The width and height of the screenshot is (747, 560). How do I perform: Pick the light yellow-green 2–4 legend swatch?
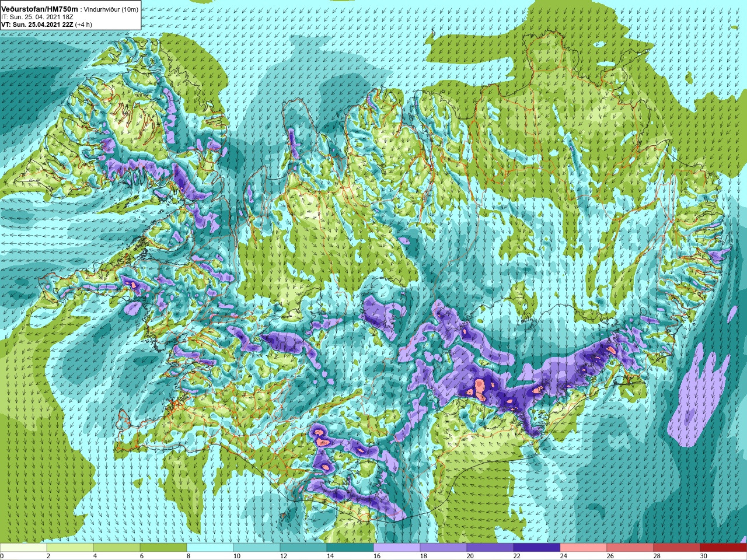point(70,548)
